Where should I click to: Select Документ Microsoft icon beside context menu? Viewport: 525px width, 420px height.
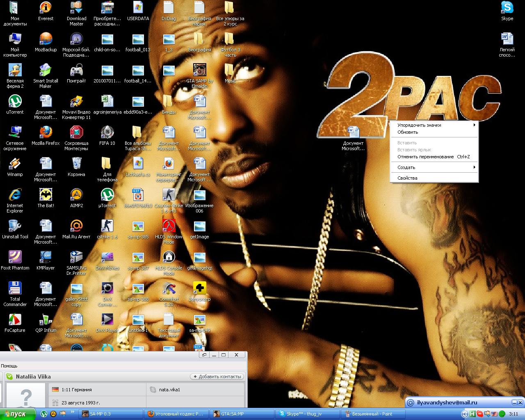pyautogui.click(x=353, y=138)
